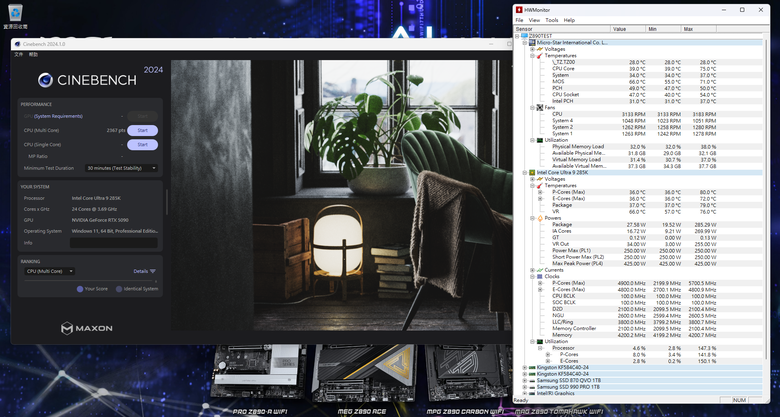780x417 pixels.
Task: Expand the P-Cores (Max) temperature row
Action: pos(540,192)
